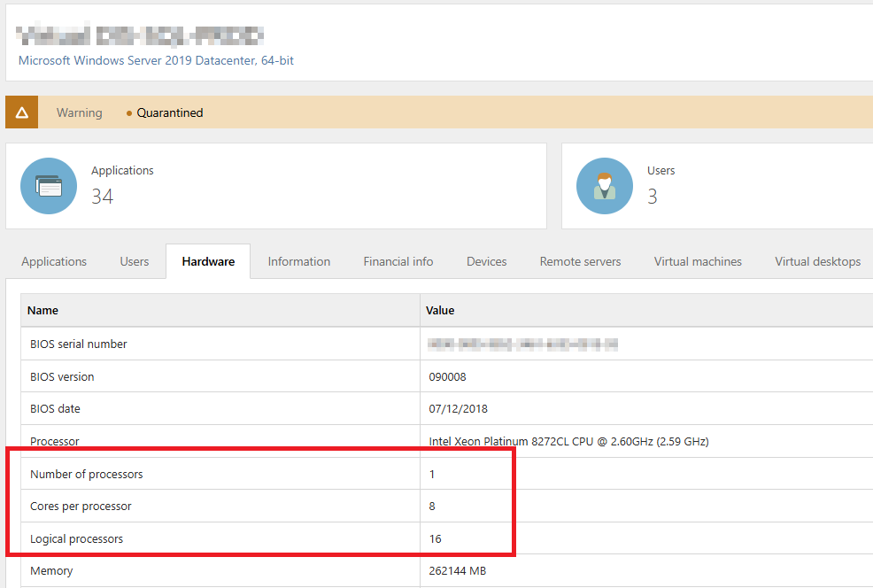Viewport: 873px width, 588px height.
Task: Click the Applications card title
Action: click(122, 170)
